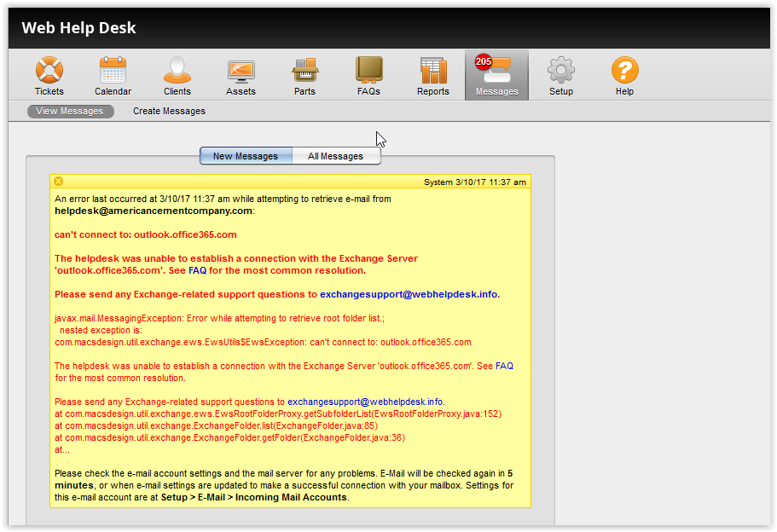The width and height of the screenshot is (777, 532).
Task: Dismiss the system error message with the X icon
Action: [59, 182]
